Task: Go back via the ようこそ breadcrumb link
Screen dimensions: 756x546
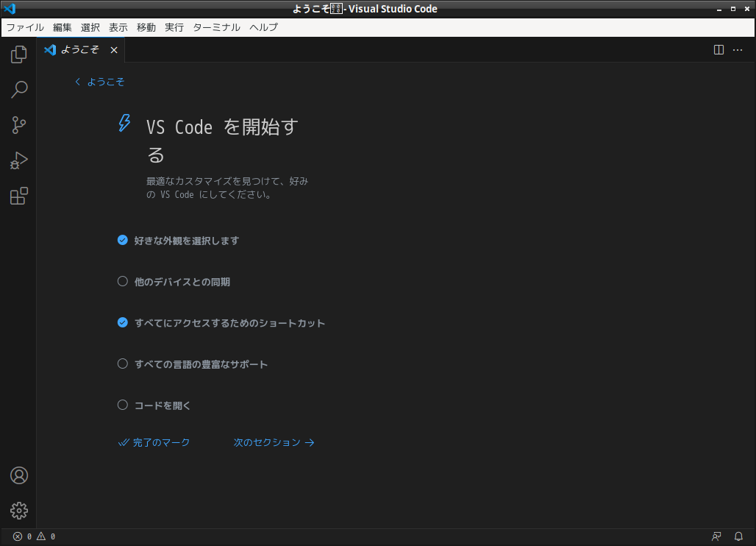Action: coord(100,82)
